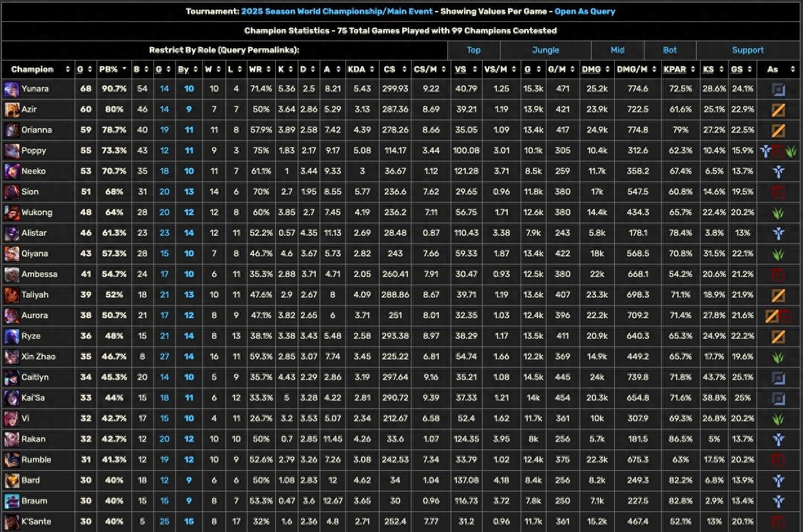
Task: Click the Jungle role icon in Xin Zhao's row
Action: (x=778, y=357)
